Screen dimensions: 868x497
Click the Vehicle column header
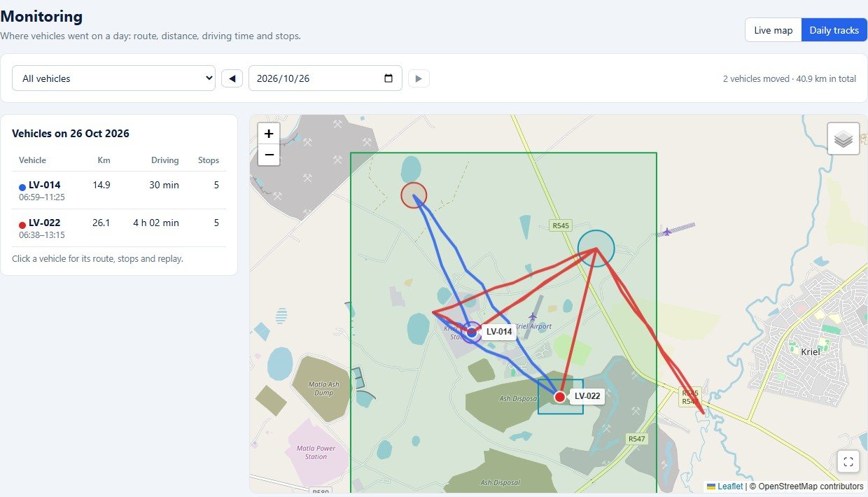(x=32, y=160)
